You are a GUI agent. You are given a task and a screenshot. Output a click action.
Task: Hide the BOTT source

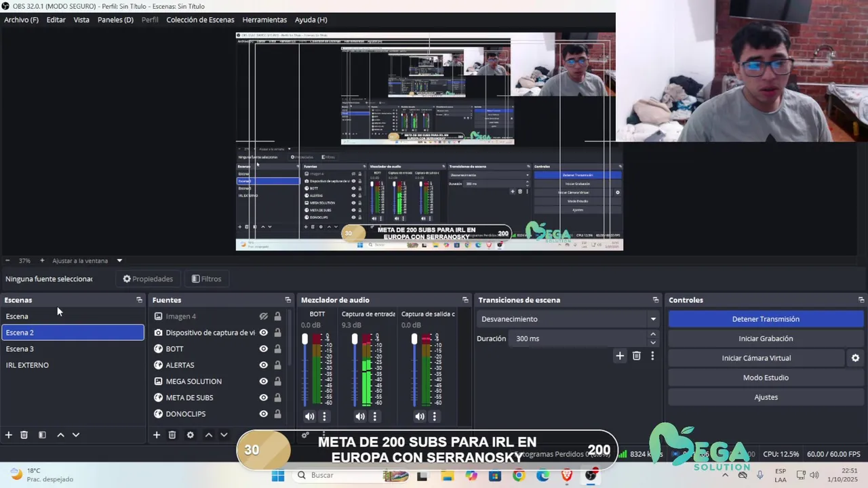point(264,349)
